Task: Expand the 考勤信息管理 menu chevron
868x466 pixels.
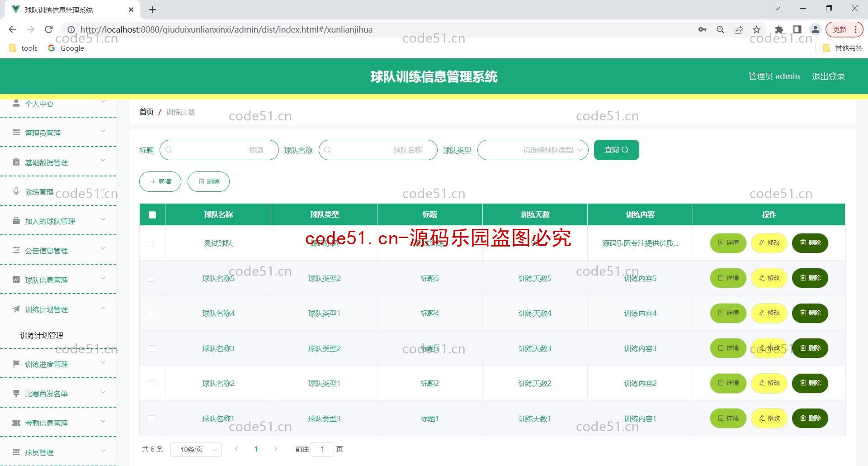Action: tap(103, 421)
